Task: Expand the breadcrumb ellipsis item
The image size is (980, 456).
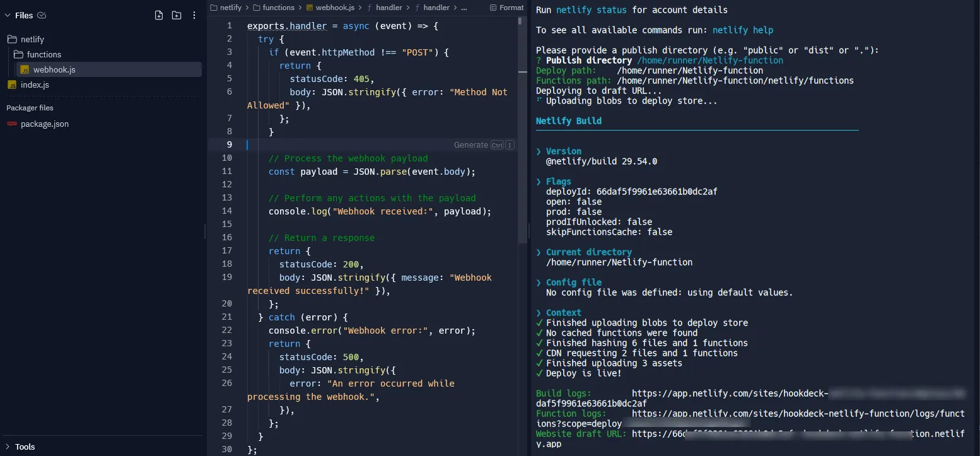Action: (464, 8)
